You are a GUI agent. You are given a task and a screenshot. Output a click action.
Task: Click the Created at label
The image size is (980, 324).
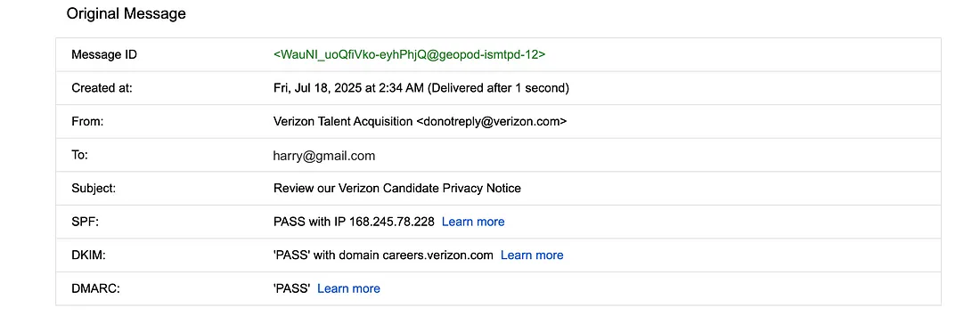click(102, 88)
